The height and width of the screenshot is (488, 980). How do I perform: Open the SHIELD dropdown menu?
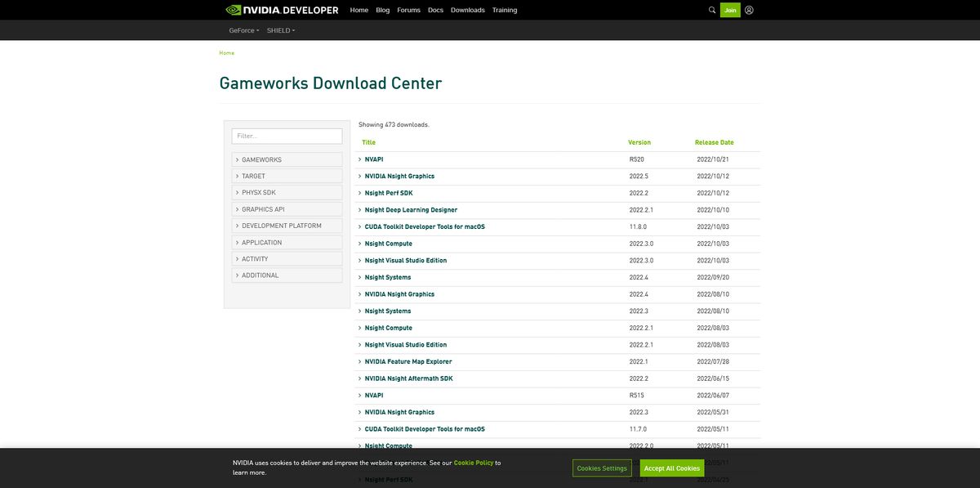click(279, 29)
